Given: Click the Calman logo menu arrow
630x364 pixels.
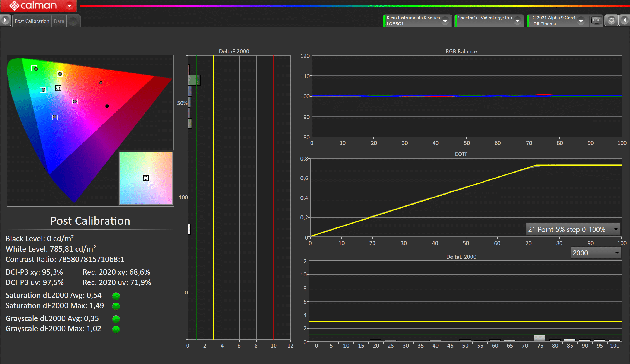Looking at the screenshot, I should coord(70,6).
